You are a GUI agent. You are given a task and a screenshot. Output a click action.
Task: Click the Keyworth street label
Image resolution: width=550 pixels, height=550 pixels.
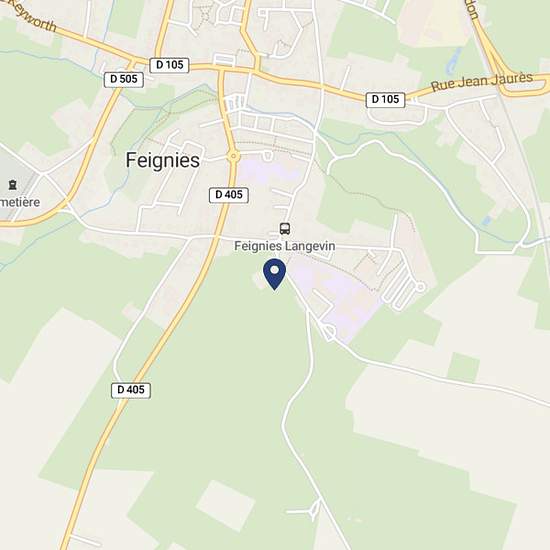pyautogui.click(x=32, y=18)
